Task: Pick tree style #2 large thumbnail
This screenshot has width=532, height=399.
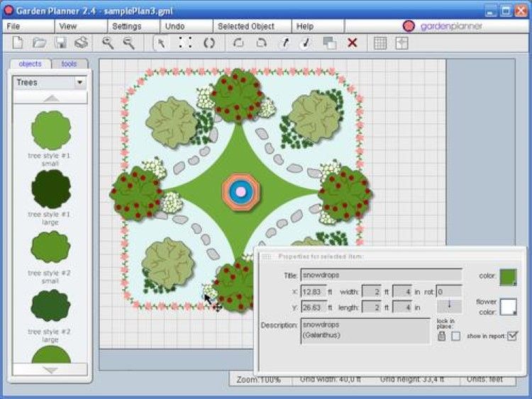Action: [x=50, y=305]
